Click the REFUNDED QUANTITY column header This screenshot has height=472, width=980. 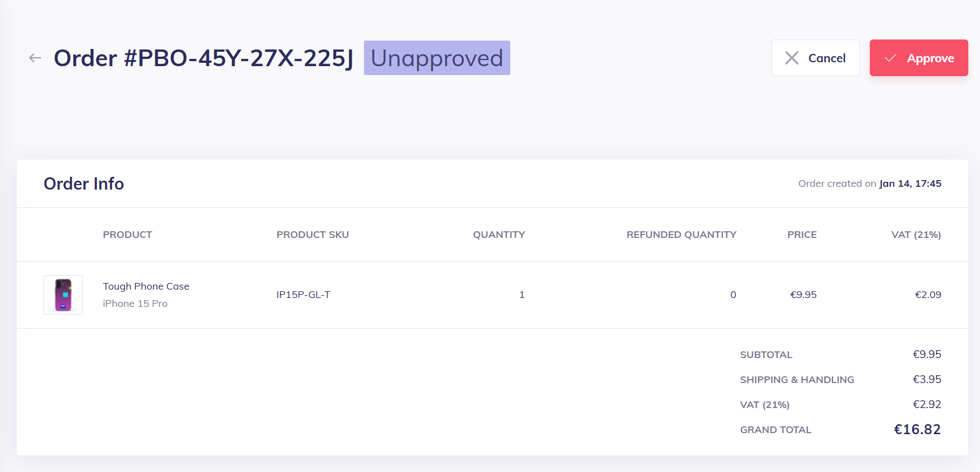(681, 235)
